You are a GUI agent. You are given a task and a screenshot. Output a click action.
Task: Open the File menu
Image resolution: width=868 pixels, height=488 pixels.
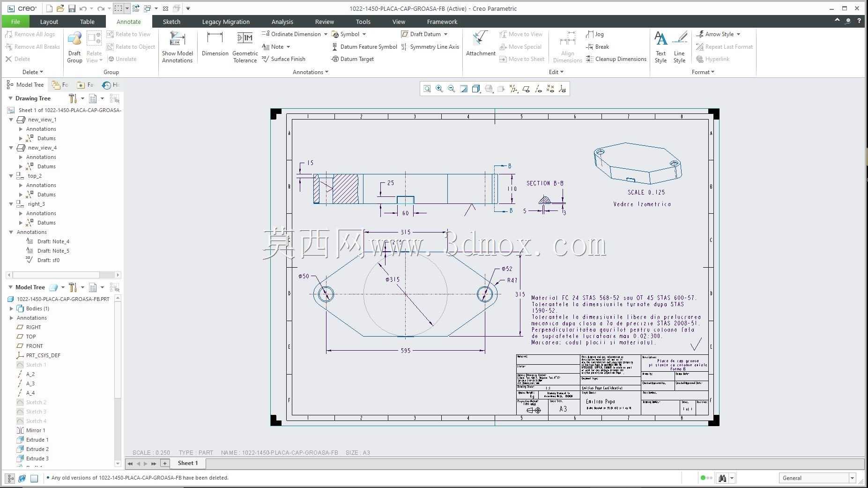[15, 22]
